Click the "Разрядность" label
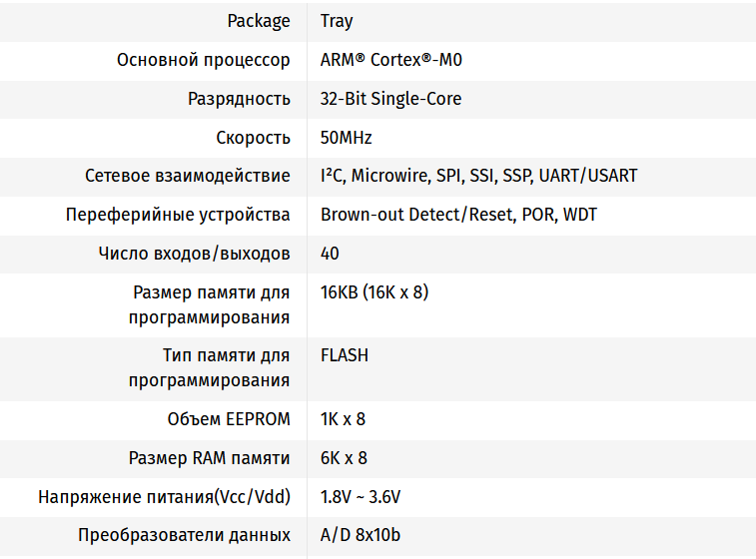 point(239,99)
